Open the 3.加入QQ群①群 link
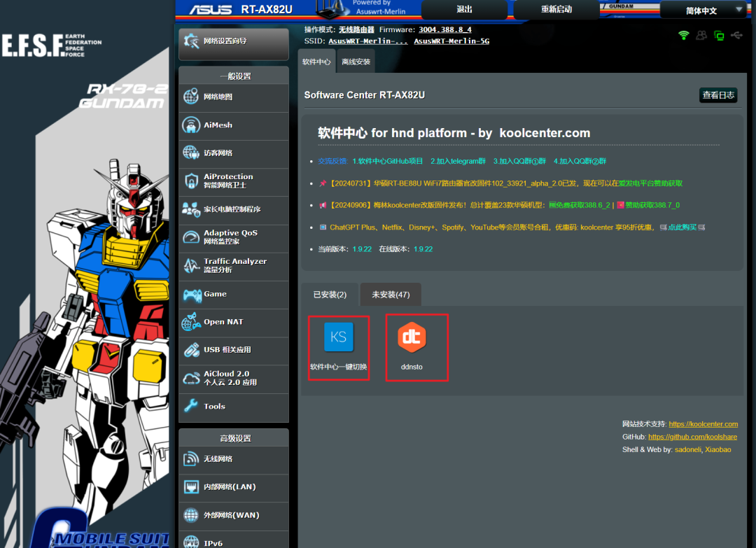The height and width of the screenshot is (548, 756). click(519, 161)
